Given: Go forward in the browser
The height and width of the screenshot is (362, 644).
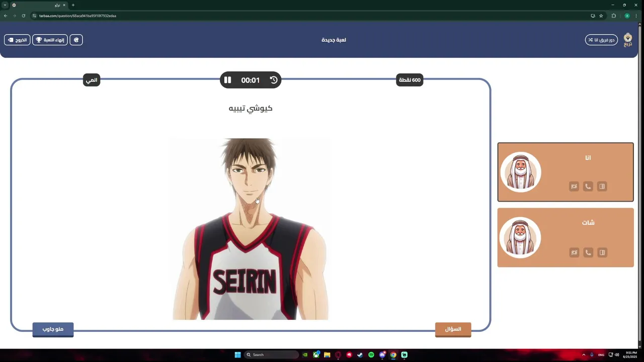Looking at the screenshot, I should (x=14, y=16).
